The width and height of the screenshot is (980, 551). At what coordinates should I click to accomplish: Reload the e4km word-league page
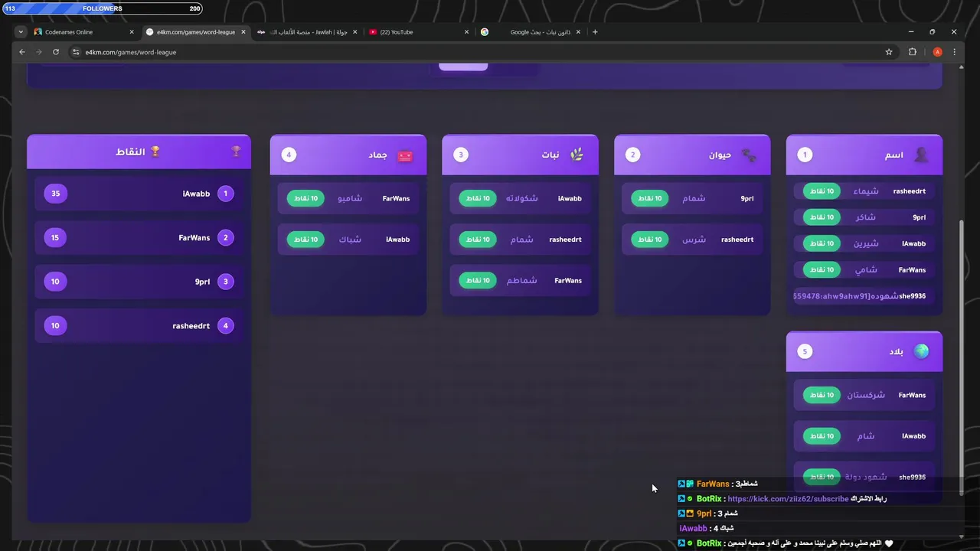coord(56,52)
